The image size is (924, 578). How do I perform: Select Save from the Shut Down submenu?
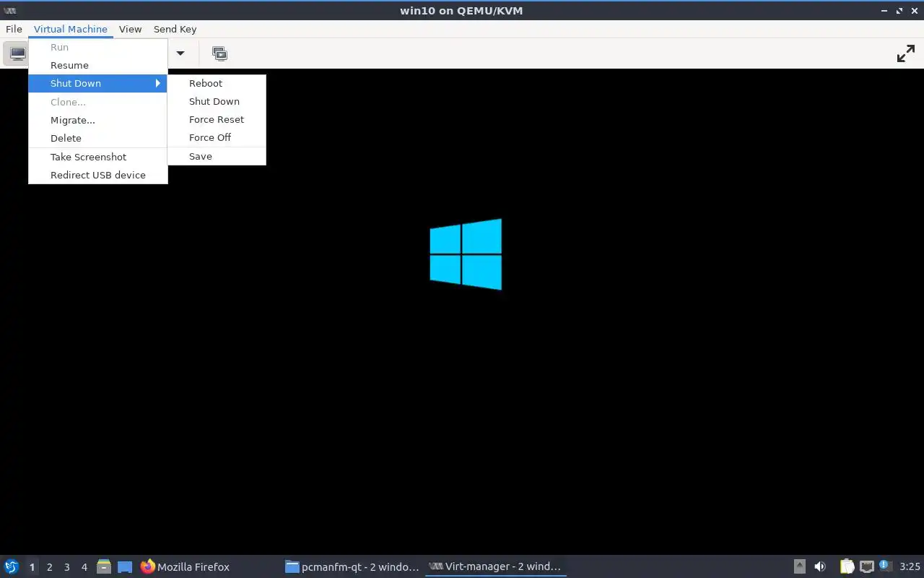[217, 156]
